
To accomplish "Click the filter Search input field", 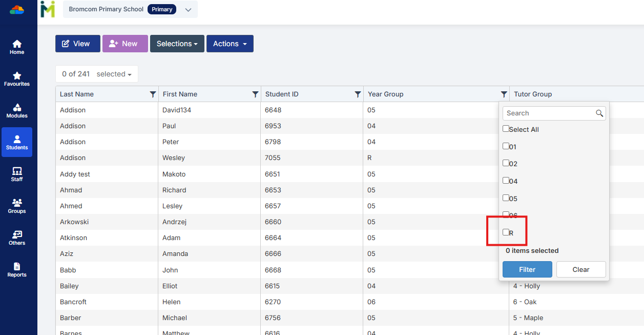I will 548,113.
